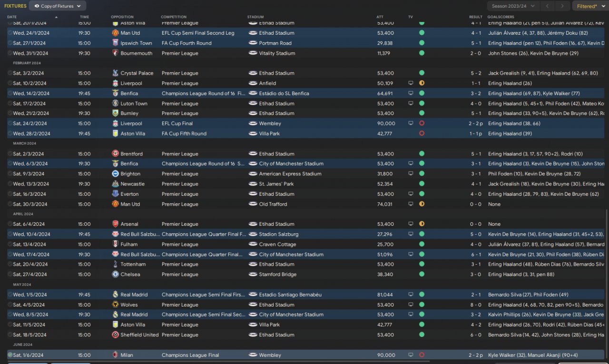Image resolution: width=609 pixels, height=364 pixels.
Task: Click the stadium icon beside Portman Road
Action: pyautogui.click(x=253, y=43)
